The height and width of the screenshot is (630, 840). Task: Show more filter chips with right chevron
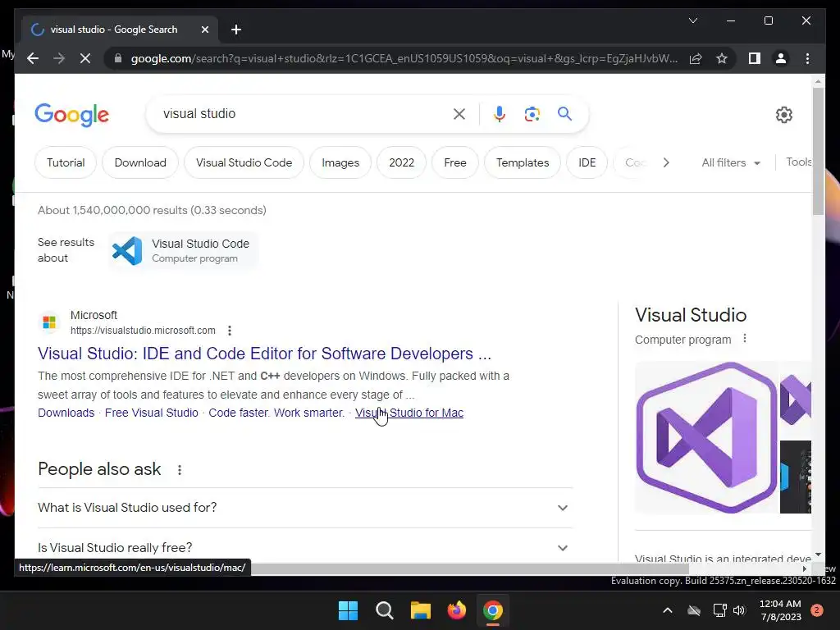pos(666,162)
